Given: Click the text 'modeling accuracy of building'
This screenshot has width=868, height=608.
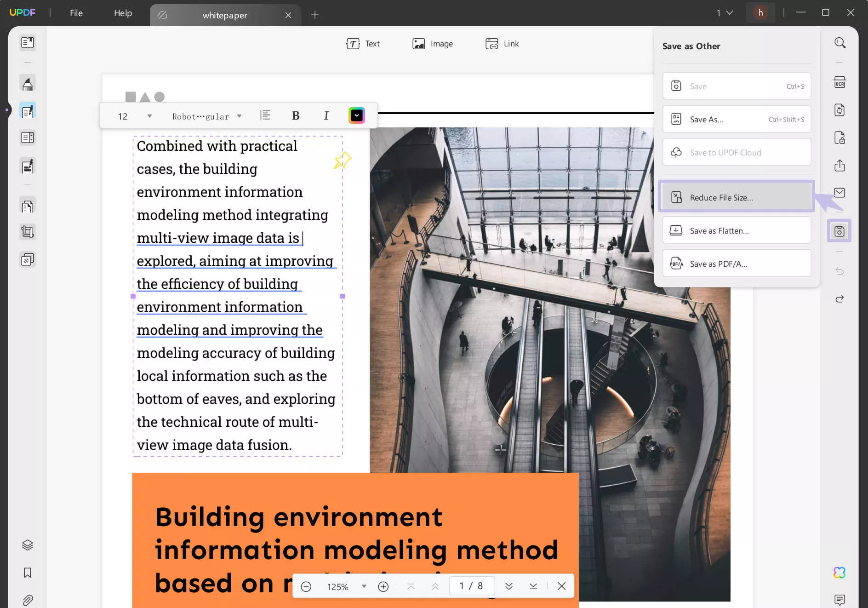Looking at the screenshot, I should point(236,353).
